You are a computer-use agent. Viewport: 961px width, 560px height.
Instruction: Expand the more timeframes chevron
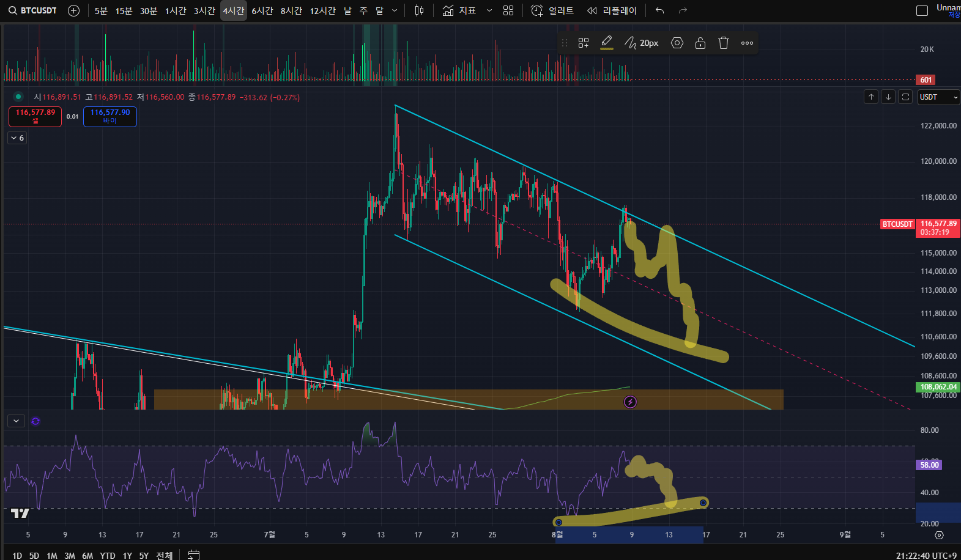395,10
